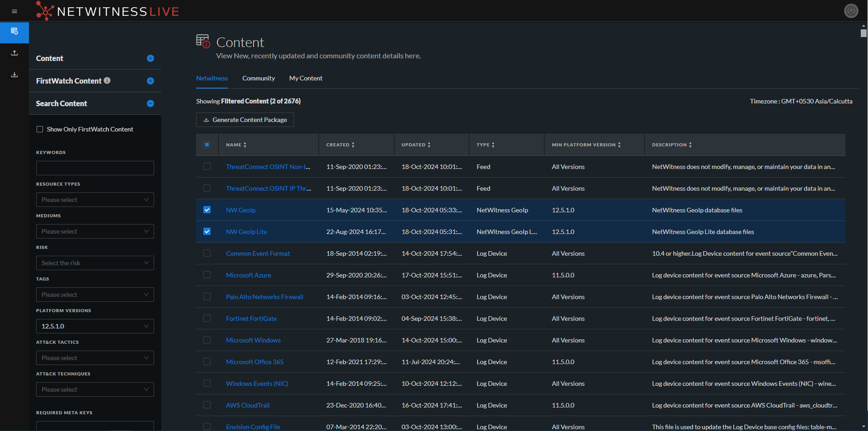Collapse Search Content with minus icon

pos(150,103)
